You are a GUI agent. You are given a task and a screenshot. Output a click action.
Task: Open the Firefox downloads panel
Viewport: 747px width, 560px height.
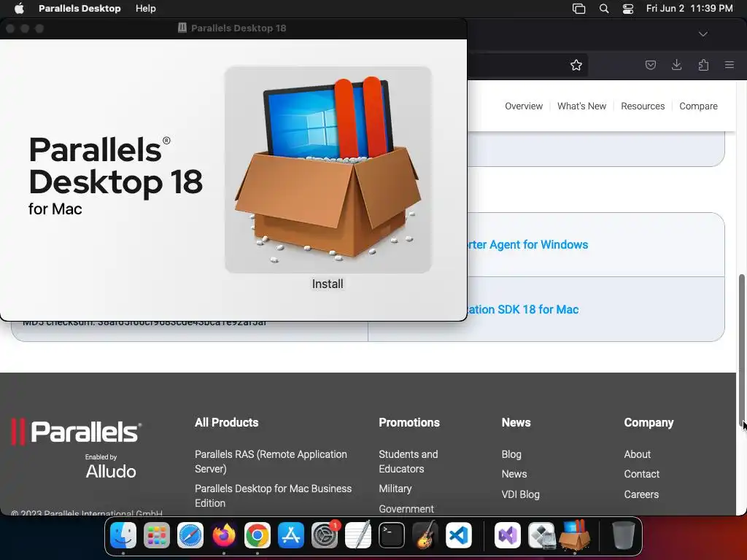(676, 65)
